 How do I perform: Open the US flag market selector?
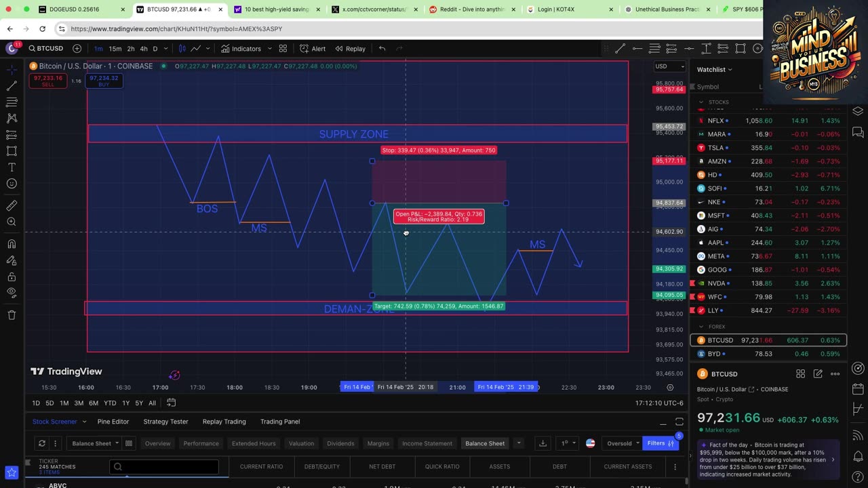pyautogui.click(x=590, y=443)
